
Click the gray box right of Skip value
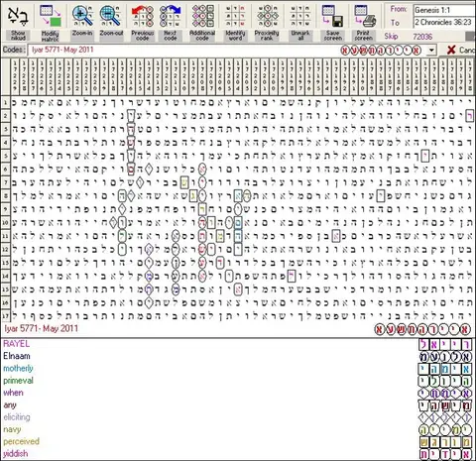(470, 37)
